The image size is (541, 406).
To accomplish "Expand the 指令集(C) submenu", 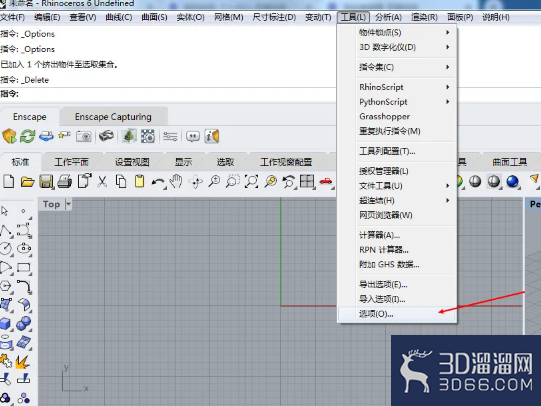I will (404, 67).
